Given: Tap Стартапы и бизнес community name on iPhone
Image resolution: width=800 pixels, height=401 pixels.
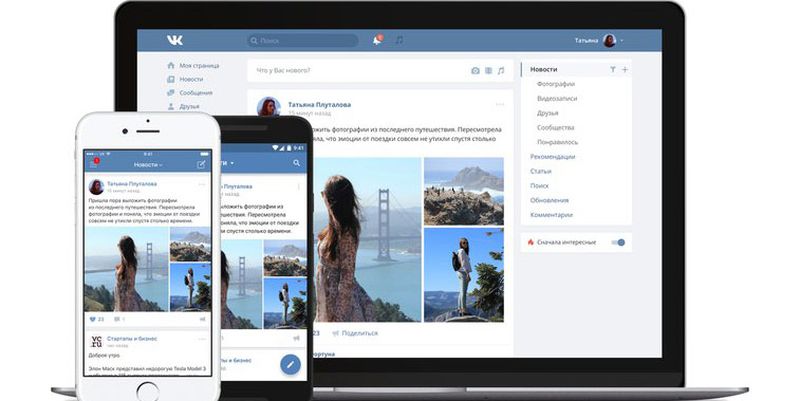Looking at the screenshot, I should pyautogui.click(x=132, y=339).
